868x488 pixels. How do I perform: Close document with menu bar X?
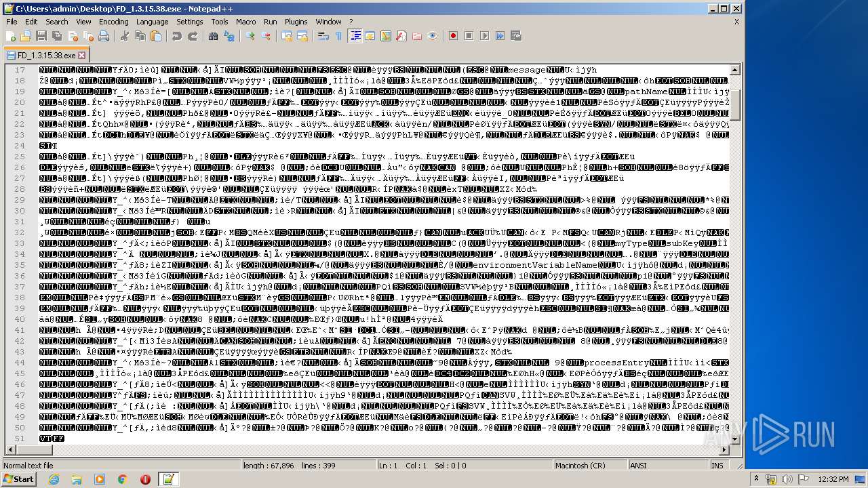click(736, 22)
